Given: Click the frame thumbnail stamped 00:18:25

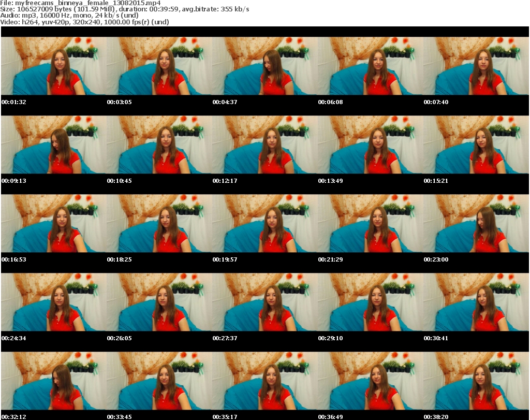Looking at the screenshot, I should (159, 224).
